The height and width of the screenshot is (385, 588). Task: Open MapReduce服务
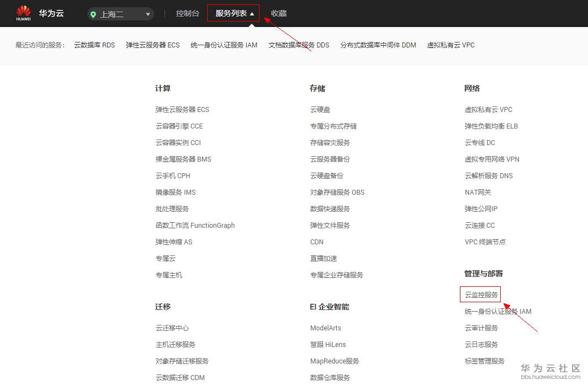pyautogui.click(x=335, y=361)
